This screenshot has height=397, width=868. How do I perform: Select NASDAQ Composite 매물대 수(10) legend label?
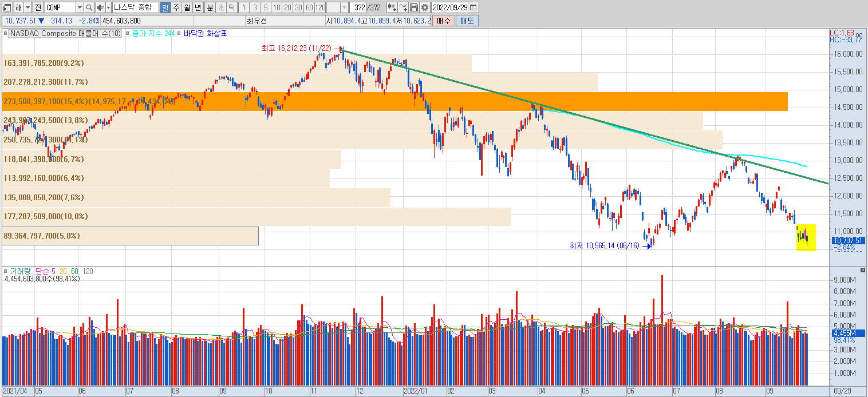[x=65, y=34]
